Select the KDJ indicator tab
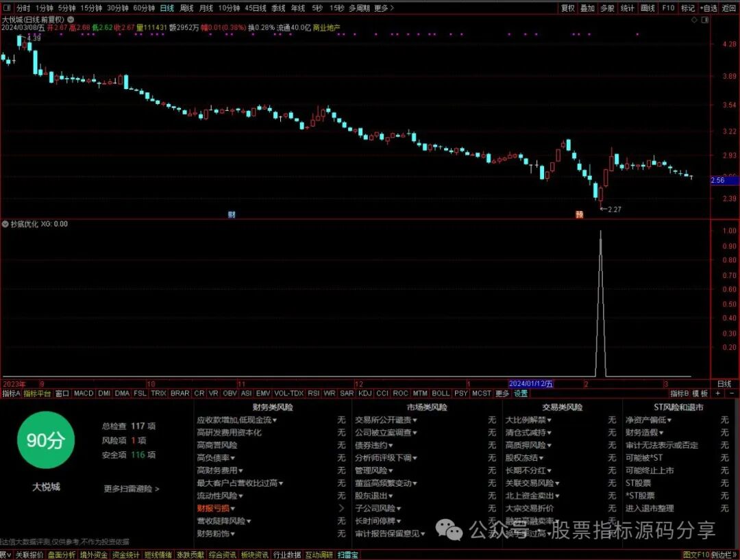 pos(365,393)
